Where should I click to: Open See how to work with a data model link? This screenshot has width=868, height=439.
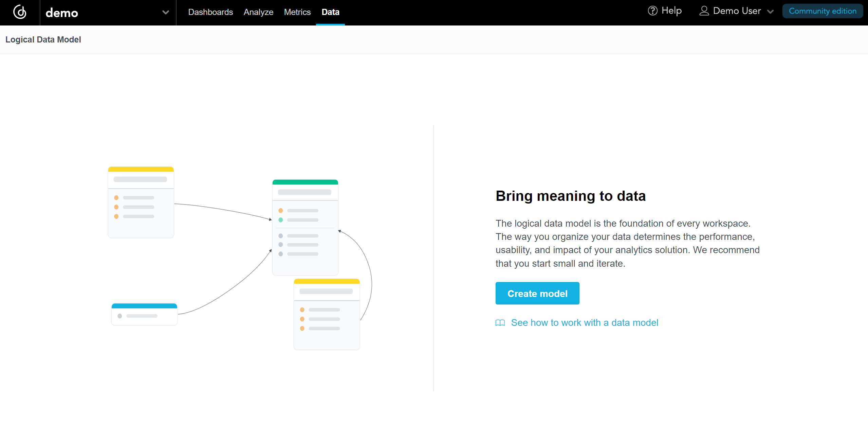point(585,323)
